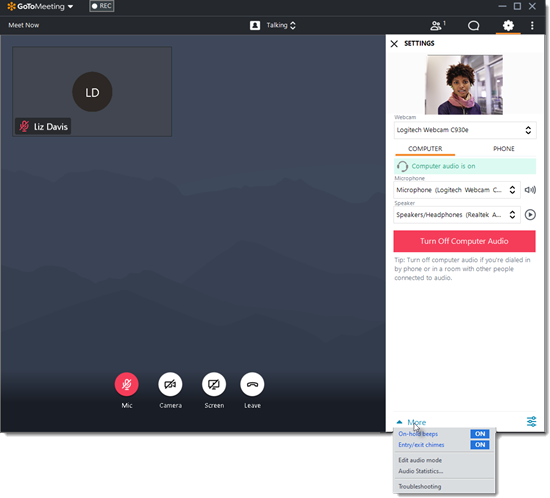Screen dimensions: 550x498
Task: Open the Webcam device dropdown
Action: 465,130
